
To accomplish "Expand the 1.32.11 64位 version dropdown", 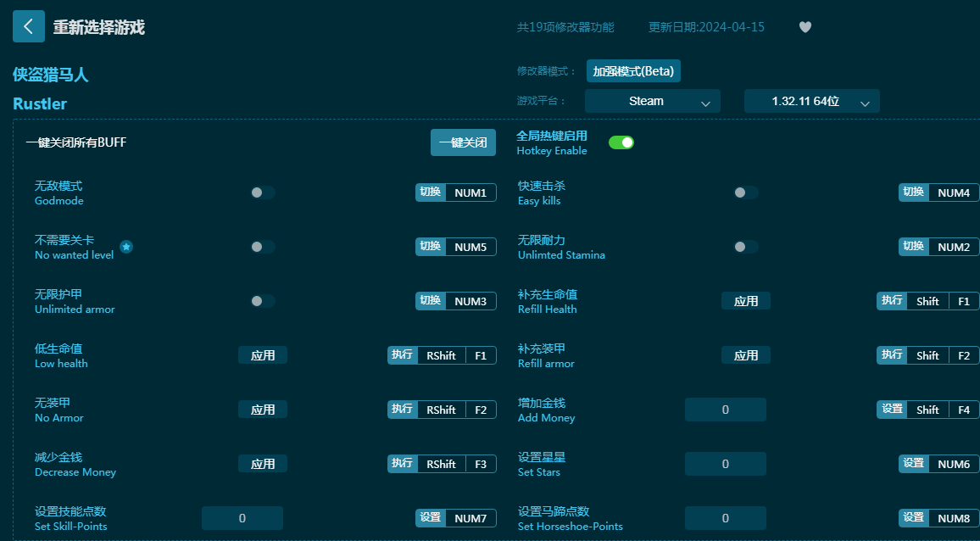I will coord(811,101).
